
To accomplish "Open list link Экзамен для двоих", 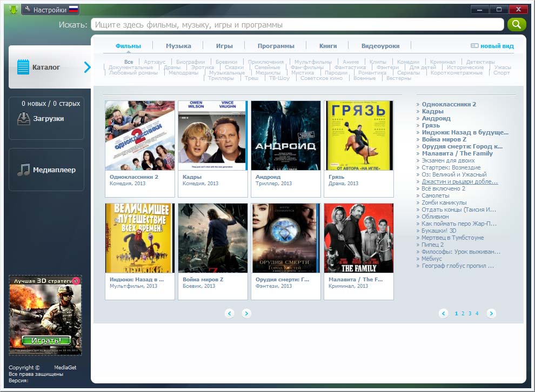I will [x=448, y=160].
